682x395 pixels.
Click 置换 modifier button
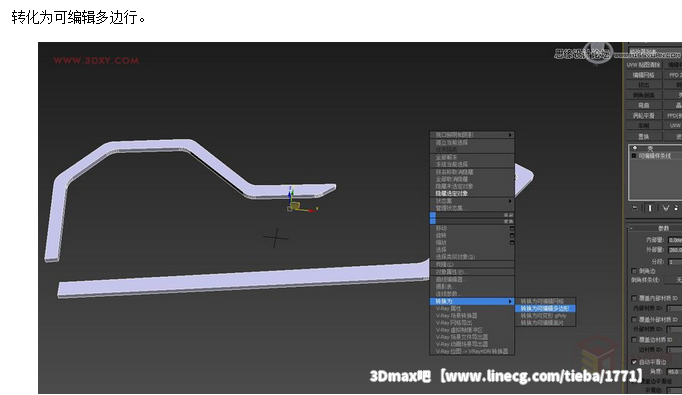click(644, 137)
